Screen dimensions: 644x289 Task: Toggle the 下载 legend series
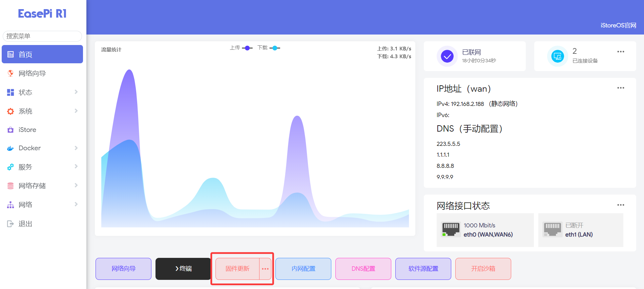[269, 48]
